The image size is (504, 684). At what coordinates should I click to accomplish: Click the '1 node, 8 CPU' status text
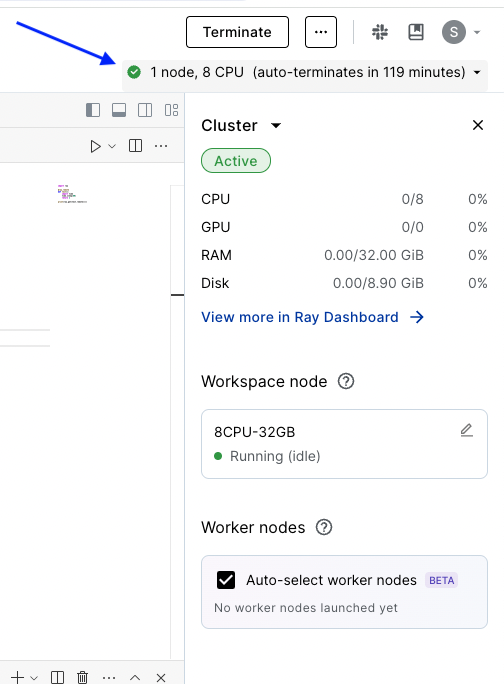click(x=197, y=72)
